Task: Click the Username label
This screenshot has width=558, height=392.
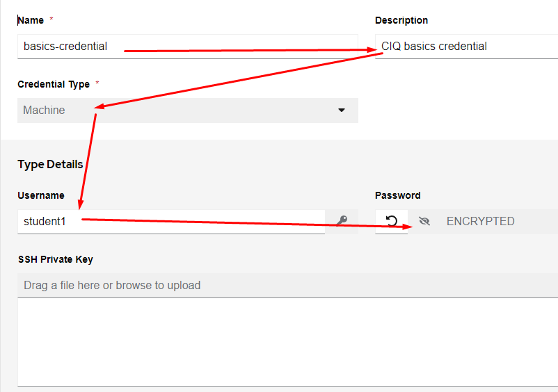Action: [41, 195]
